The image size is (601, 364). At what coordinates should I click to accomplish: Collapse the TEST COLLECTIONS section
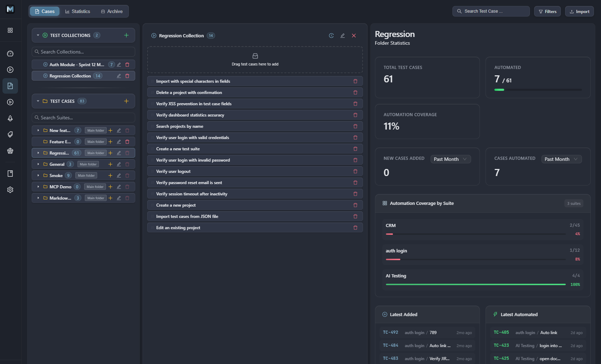[38, 35]
